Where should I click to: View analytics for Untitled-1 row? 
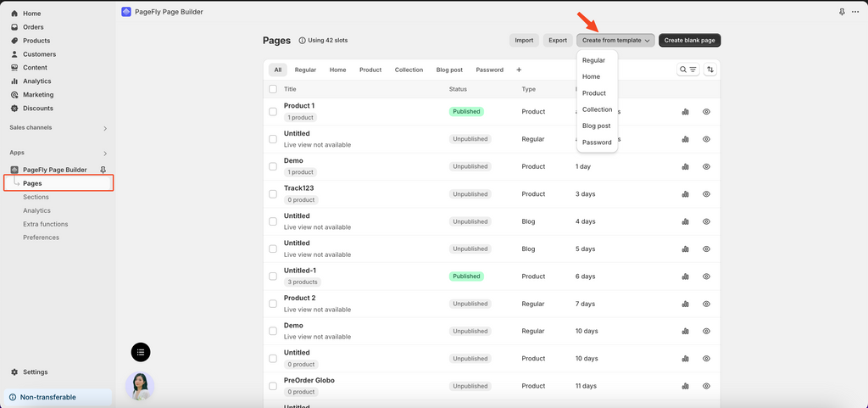pyautogui.click(x=685, y=277)
